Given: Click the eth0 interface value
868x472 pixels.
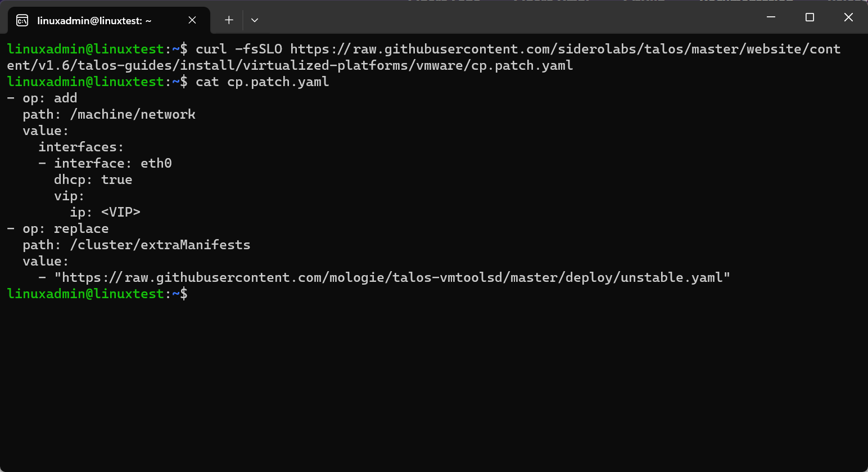Looking at the screenshot, I should click(x=156, y=163).
